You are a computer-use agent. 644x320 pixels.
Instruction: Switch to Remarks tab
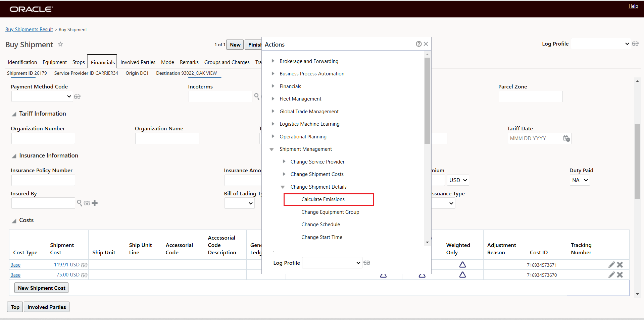(x=189, y=62)
